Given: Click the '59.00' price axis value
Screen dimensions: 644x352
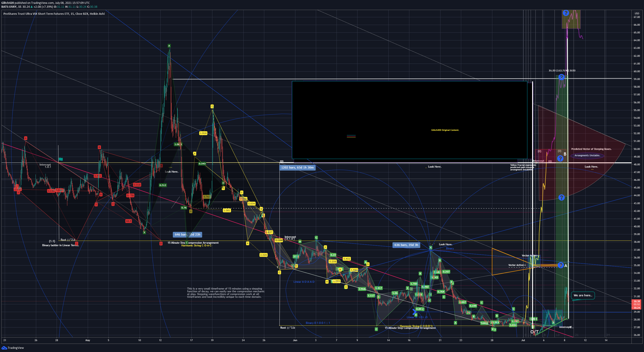Looking at the screenshot, I should (x=637, y=79).
